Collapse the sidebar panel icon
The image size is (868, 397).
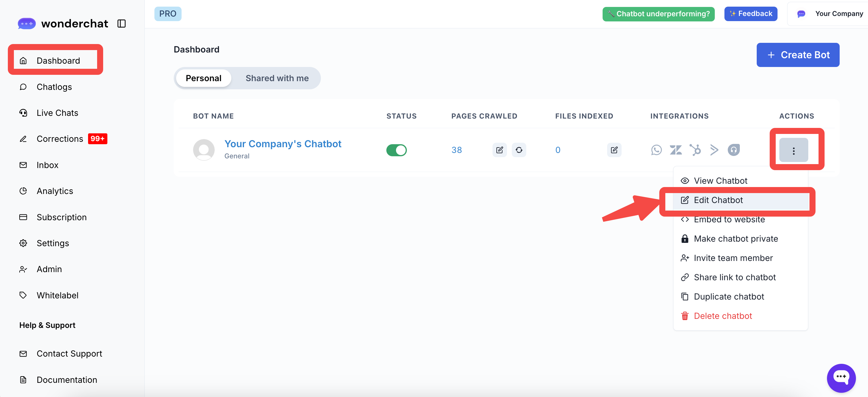pyautogui.click(x=121, y=24)
